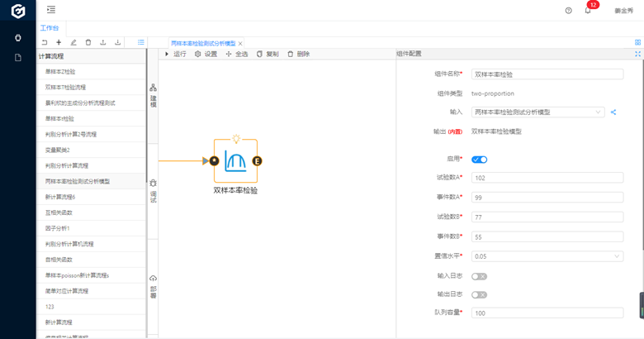Click the 全选 select all button
This screenshot has width=644, height=339.
point(237,54)
